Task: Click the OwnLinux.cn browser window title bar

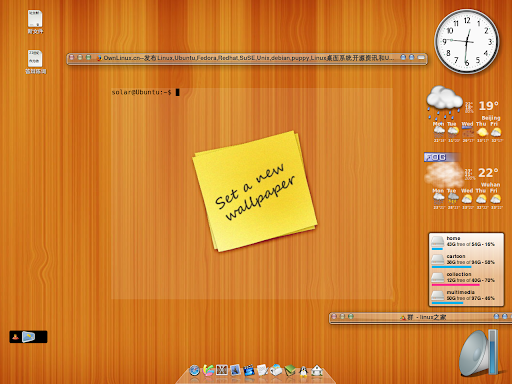Action: [x=247, y=58]
